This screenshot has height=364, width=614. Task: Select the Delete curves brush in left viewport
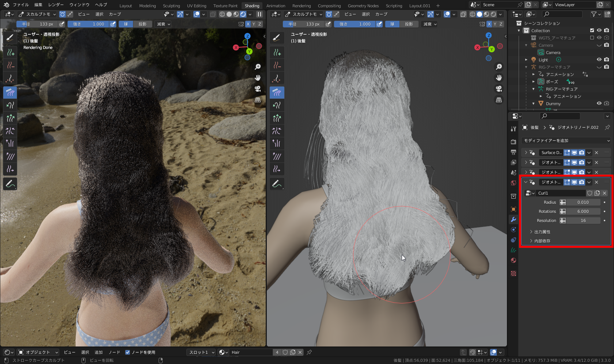coord(10,65)
